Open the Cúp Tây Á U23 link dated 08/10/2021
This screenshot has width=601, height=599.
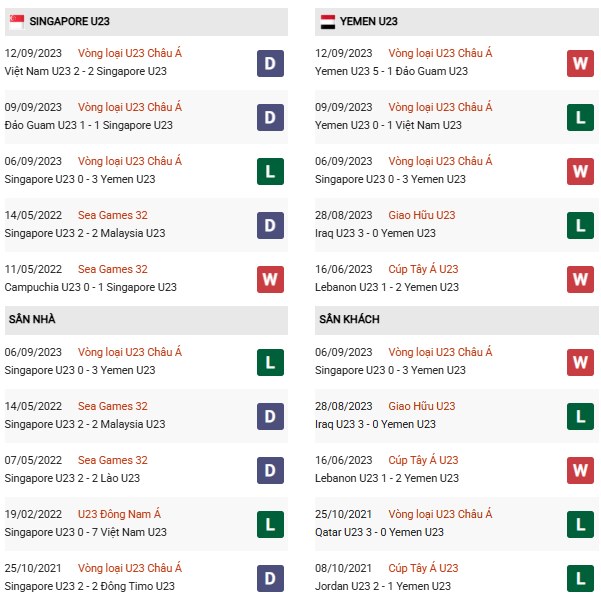coord(424,568)
